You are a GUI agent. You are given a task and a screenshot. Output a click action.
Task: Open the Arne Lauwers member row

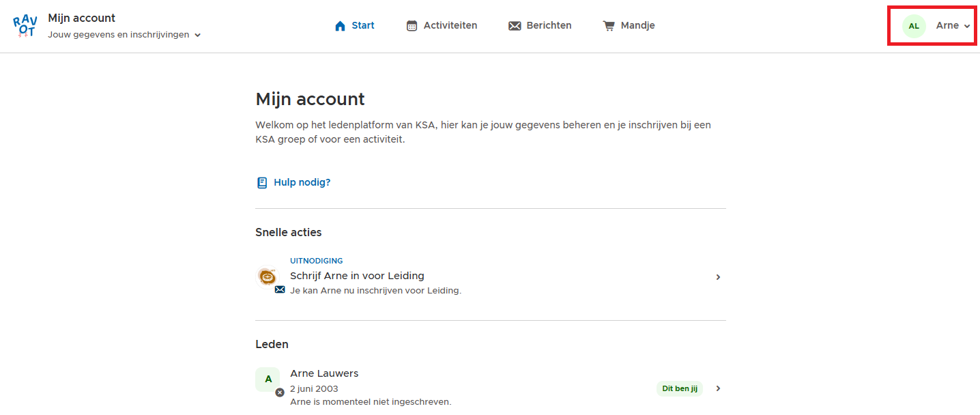[491, 388]
